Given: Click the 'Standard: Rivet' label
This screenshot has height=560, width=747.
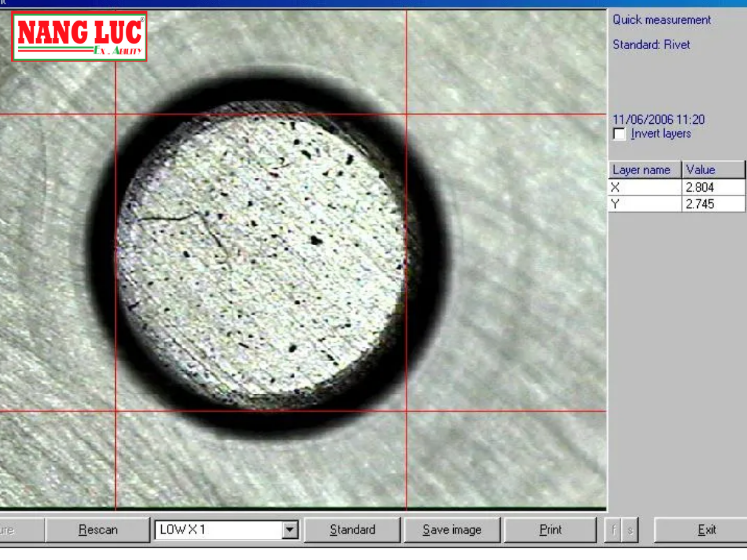Looking at the screenshot, I should click(x=651, y=45).
